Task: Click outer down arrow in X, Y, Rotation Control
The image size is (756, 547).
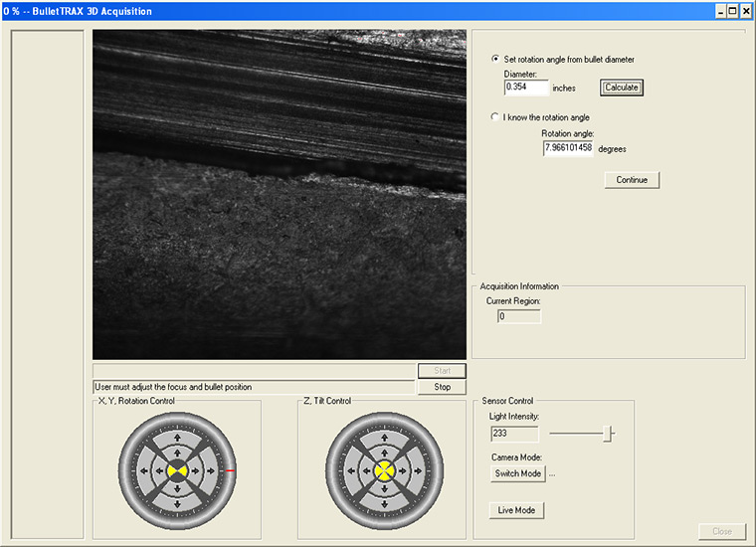Action: pyautogui.click(x=177, y=504)
